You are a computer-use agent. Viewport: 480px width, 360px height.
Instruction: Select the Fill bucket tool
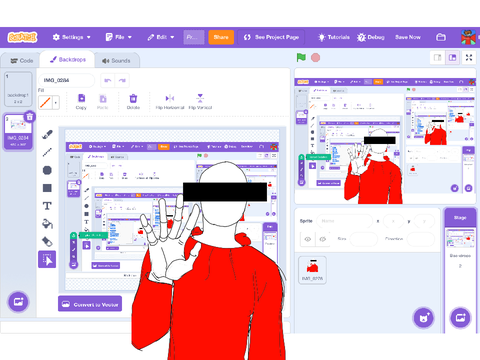point(47,224)
